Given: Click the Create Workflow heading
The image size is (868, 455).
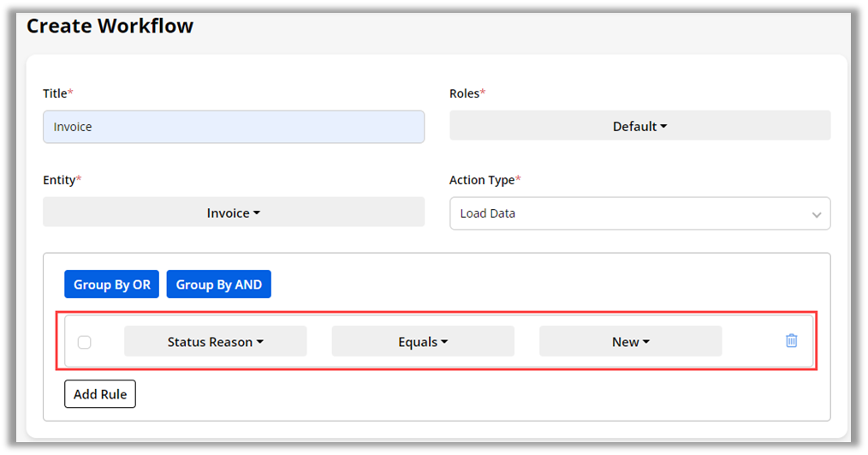Looking at the screenshot, I should 110,26.
